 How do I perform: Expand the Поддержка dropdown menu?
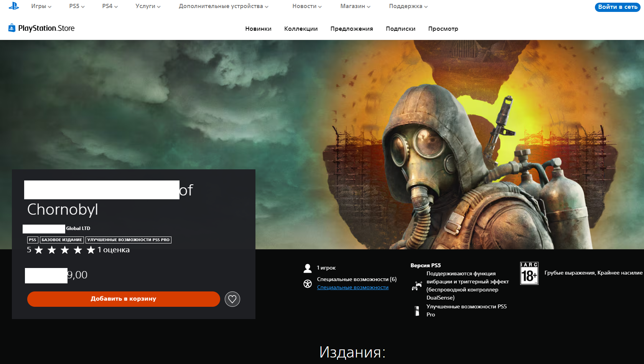[408, 6]
